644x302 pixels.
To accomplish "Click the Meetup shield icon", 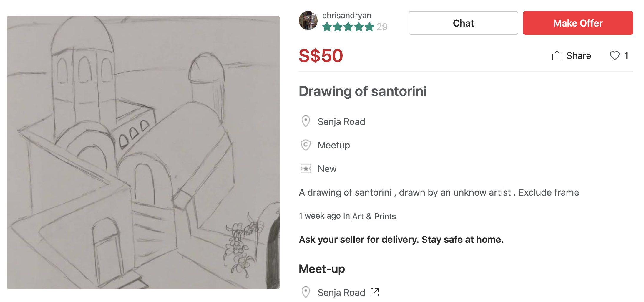I will click(x=306, y=145).
